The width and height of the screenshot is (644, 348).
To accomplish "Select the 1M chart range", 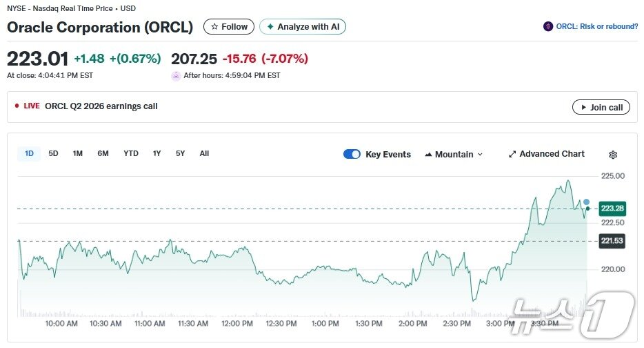I will tap(78, 153).
